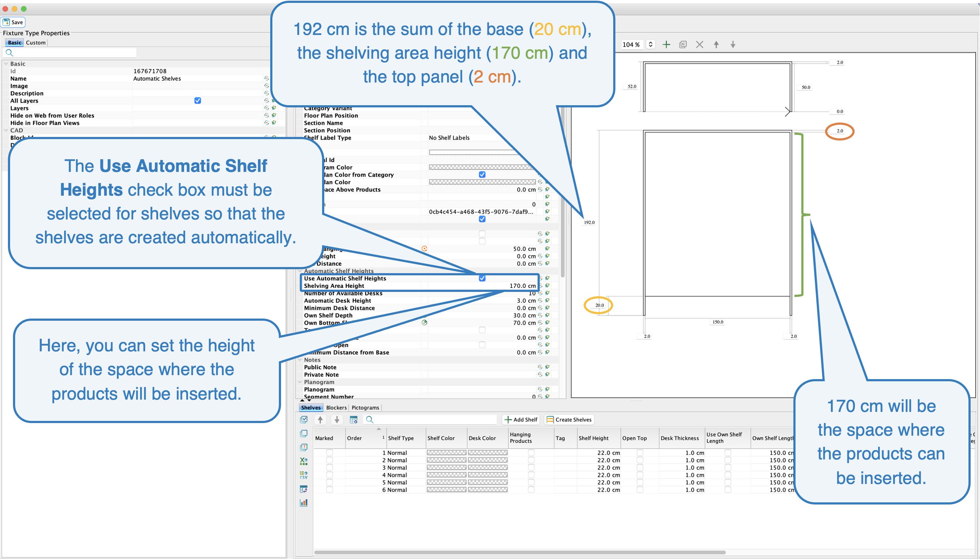
Task: Click the X delete icon in drawing toolbar
Action: [x=699, y=45]
